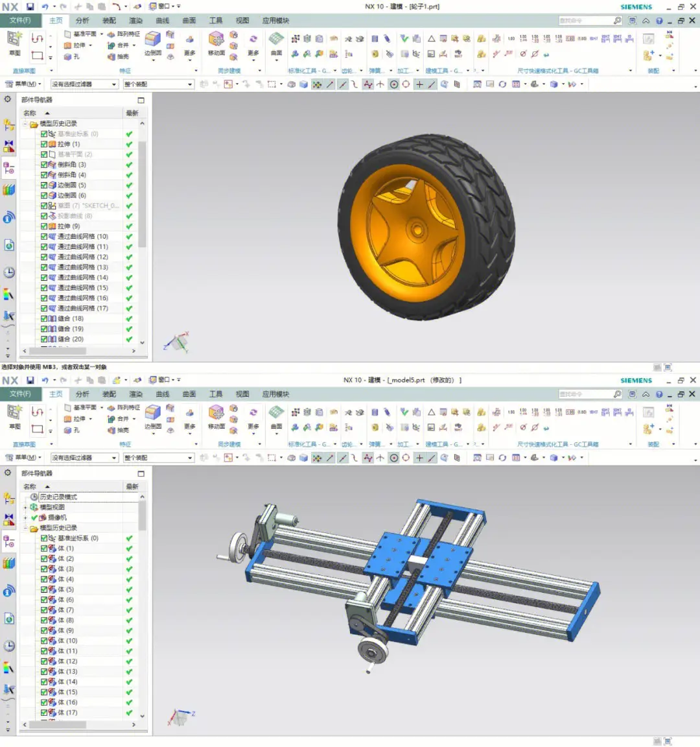Click 草图 Sketch tool in _model5.prt window
The image size is (700, 747).
15,418
